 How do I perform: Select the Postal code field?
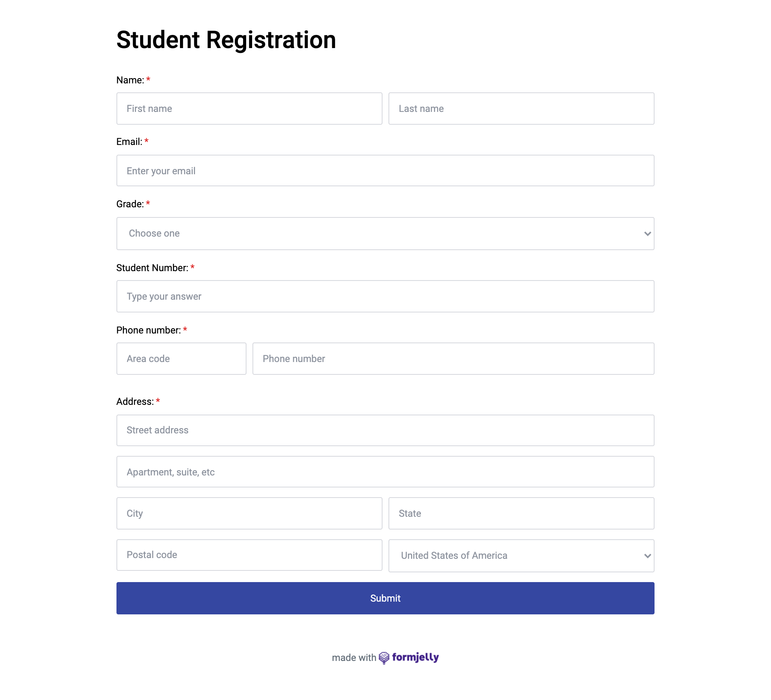coord(249,555)
